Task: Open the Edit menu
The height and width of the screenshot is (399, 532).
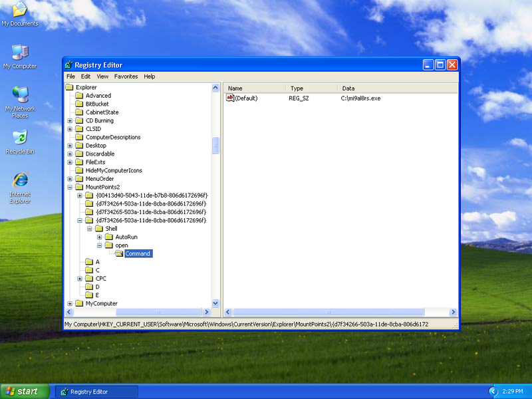Action: (x=86, y=76)
